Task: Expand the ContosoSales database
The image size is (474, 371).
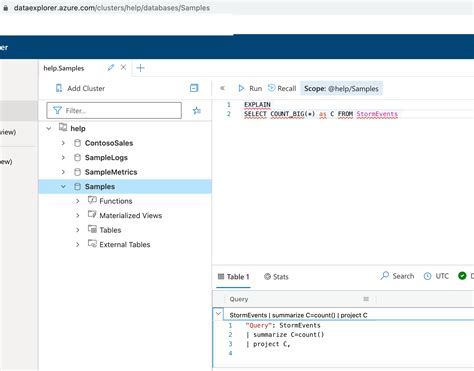Action: (x=63, y=143)
